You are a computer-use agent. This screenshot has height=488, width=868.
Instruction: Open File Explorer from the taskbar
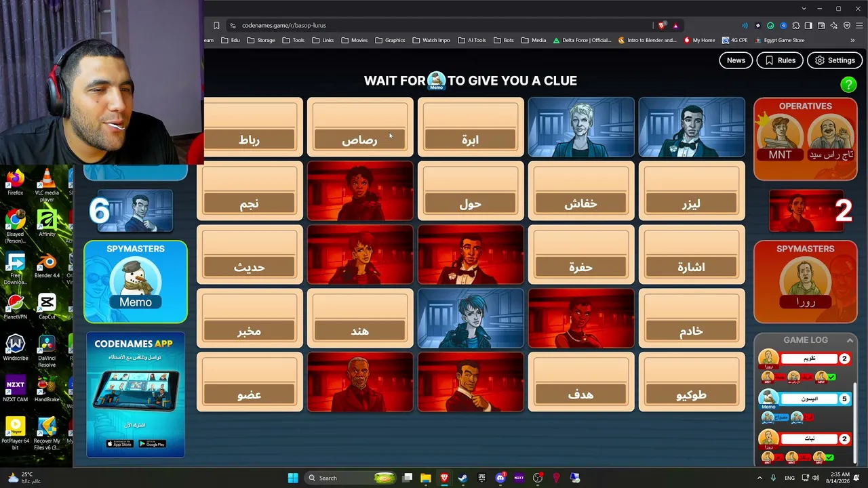[426, 478]
